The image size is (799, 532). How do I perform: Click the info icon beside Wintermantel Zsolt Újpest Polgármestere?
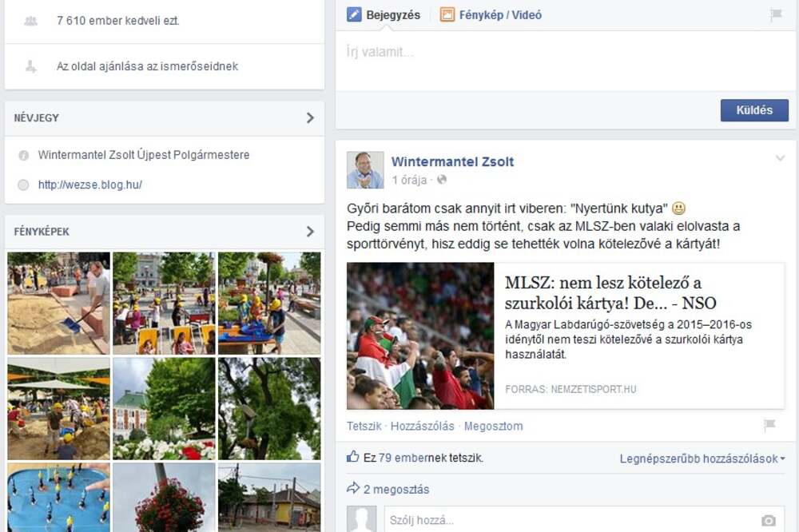tap(23, 156)
